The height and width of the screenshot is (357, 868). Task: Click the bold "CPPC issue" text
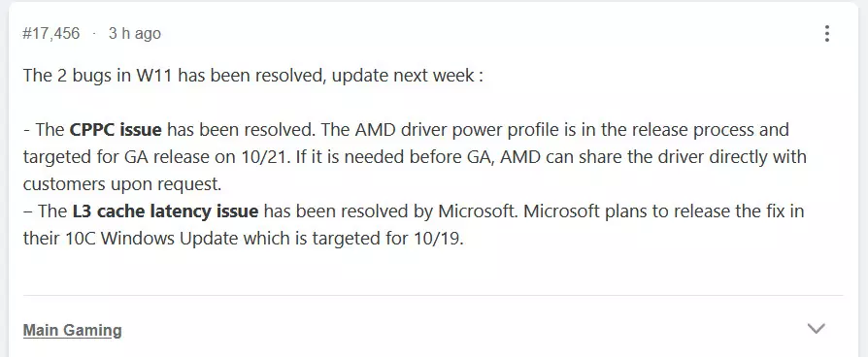click(x=116, y=130)
